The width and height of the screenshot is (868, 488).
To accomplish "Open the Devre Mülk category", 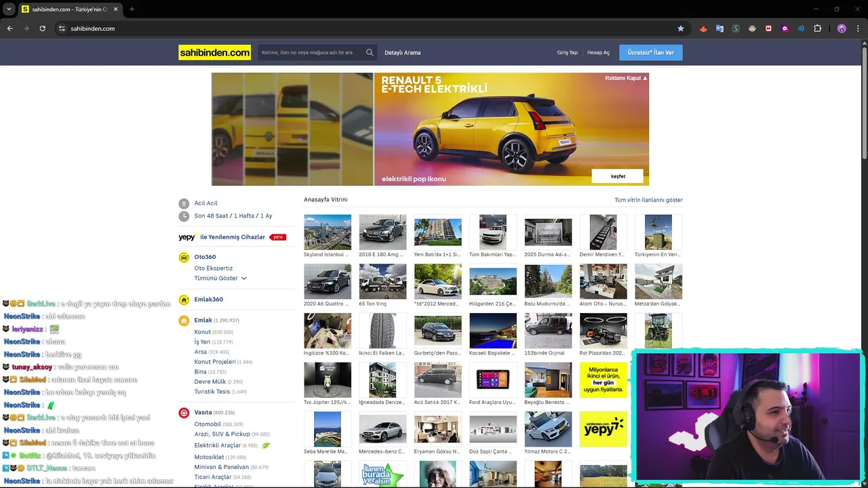I will 210,382.
